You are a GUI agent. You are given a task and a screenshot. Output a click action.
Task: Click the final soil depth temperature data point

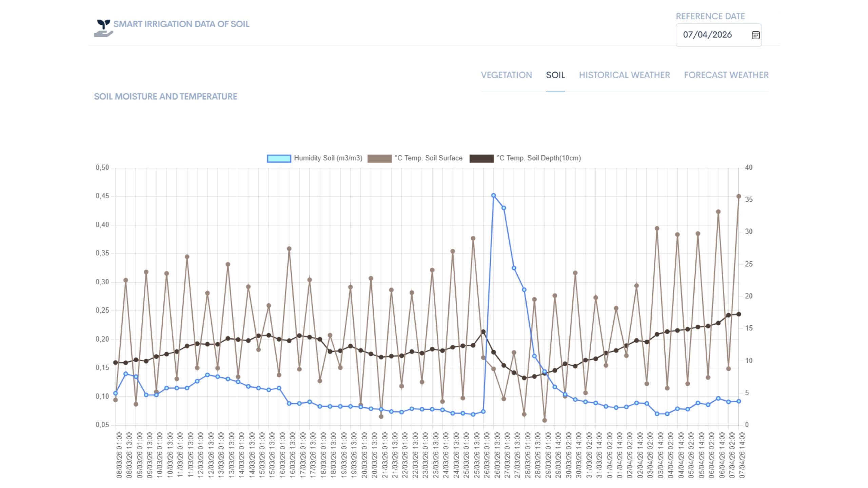[738, 314]
